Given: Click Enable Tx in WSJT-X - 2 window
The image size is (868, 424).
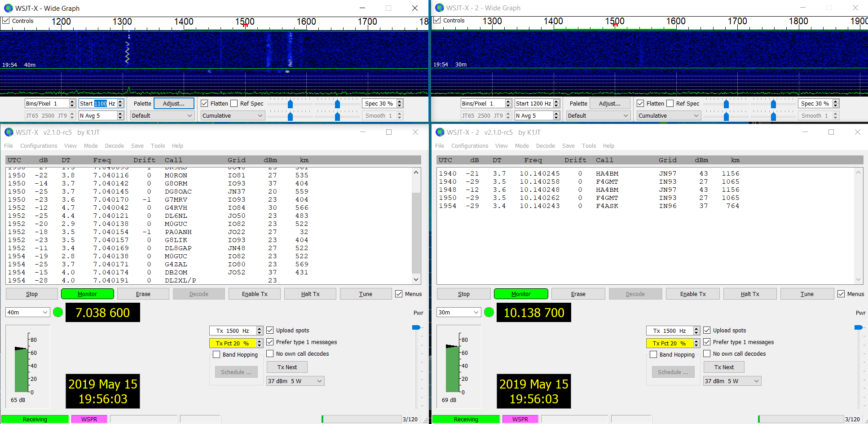Looking at the screenshot, I should (693, 294).
